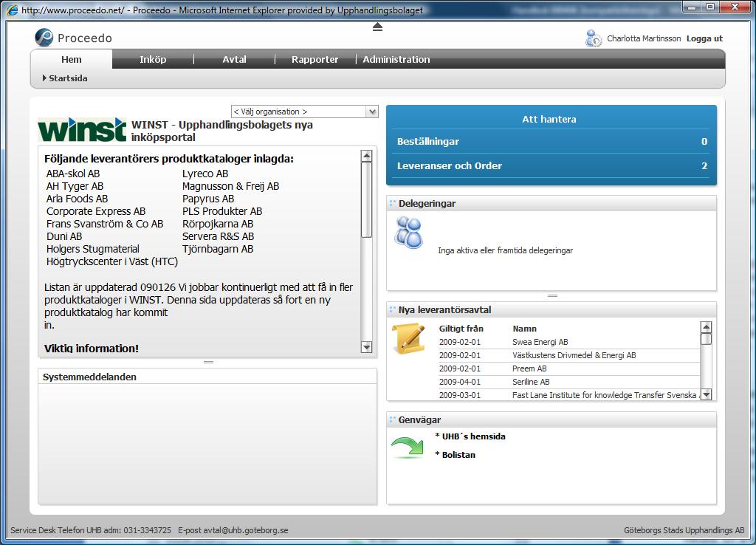
Task: Open the Hem tab
Action: click(x=72, y=59)
